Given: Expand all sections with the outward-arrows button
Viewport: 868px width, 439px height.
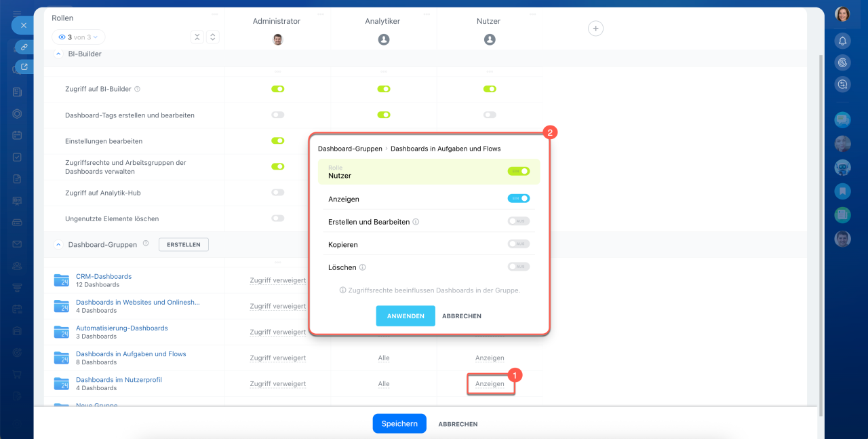Looking at the screenshot, I should click(x=212, y=37).
